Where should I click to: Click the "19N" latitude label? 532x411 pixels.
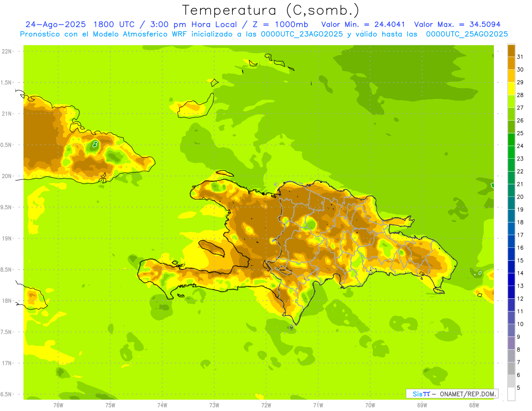pos(7,239)
